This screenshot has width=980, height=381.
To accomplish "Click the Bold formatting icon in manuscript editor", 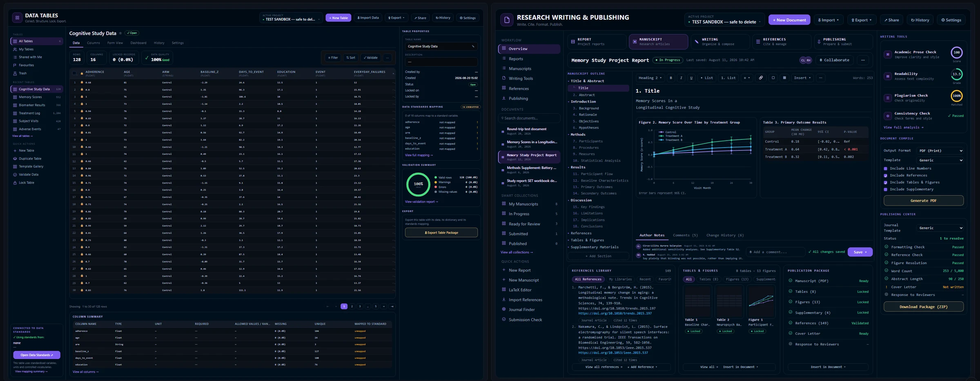I will tap(671, 78).
